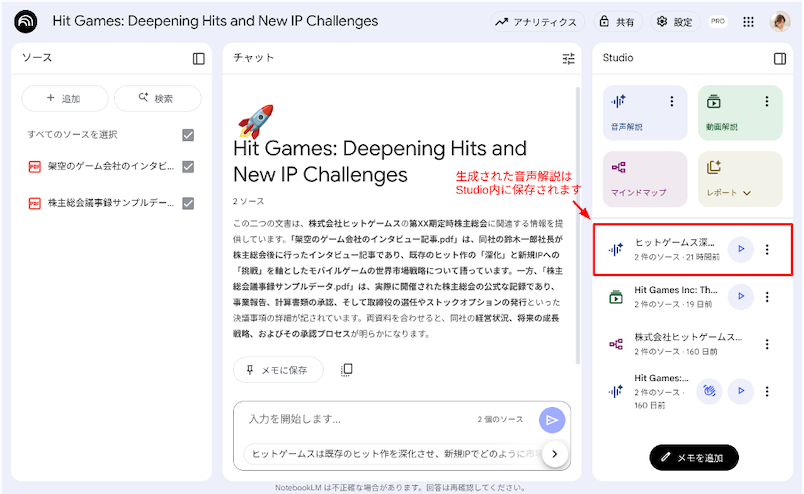Screen dimensions: 804x494
Task: Open more options on 音声解説 card
Action: click(671, 102)
